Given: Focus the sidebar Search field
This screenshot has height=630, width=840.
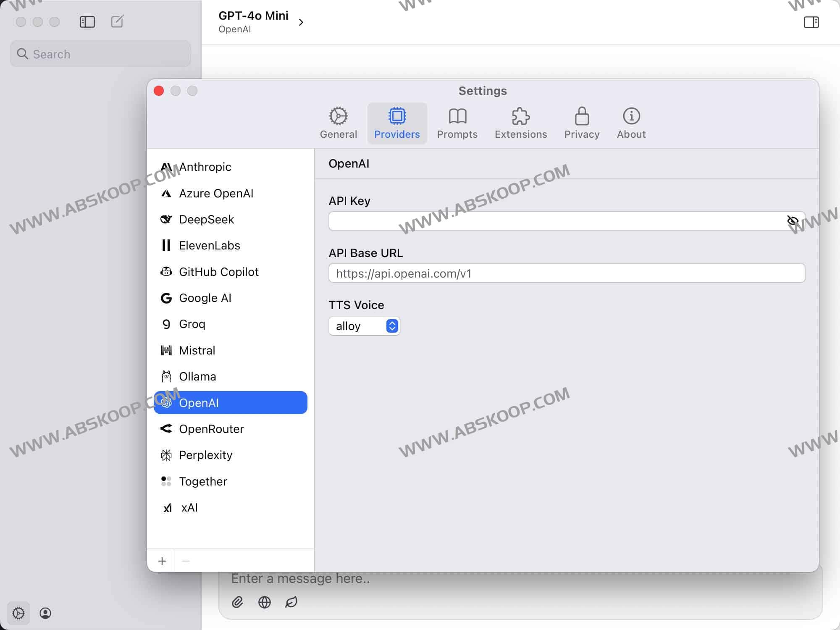Looking at the screenshot, I should 101,54.
